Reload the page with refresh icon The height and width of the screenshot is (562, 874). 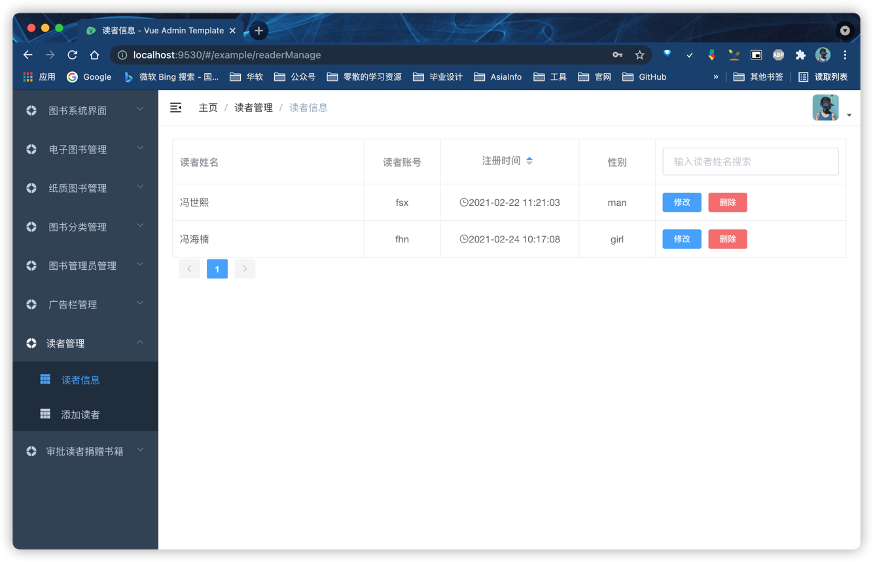72,55
